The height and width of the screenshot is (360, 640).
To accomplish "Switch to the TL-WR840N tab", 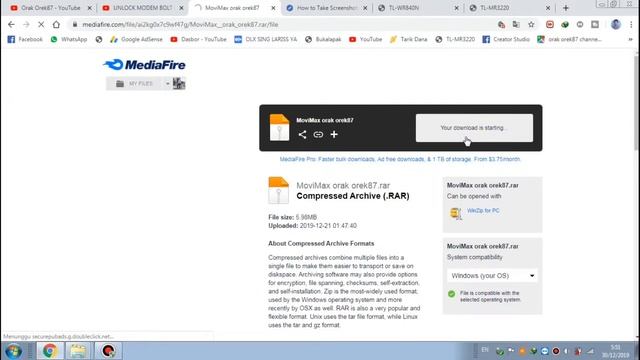I will coord(418,8).
